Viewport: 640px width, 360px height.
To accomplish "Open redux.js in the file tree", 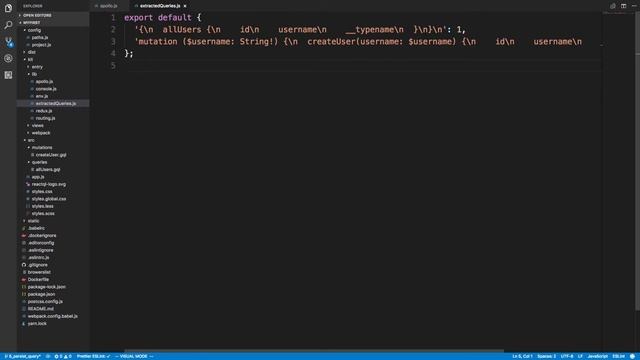I will [x=44, y=111].
